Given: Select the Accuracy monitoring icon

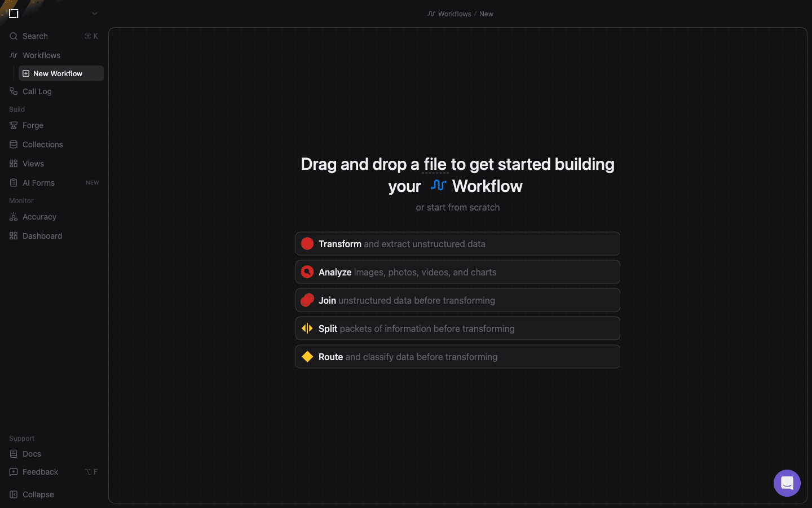Looking at the screenshot, I should [x=13, y=217].
